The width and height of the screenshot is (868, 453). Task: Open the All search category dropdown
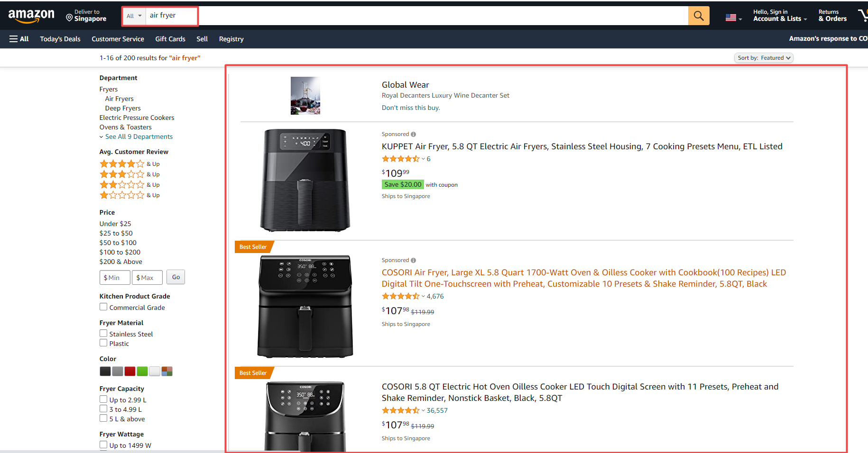click(x=134, y=16)
